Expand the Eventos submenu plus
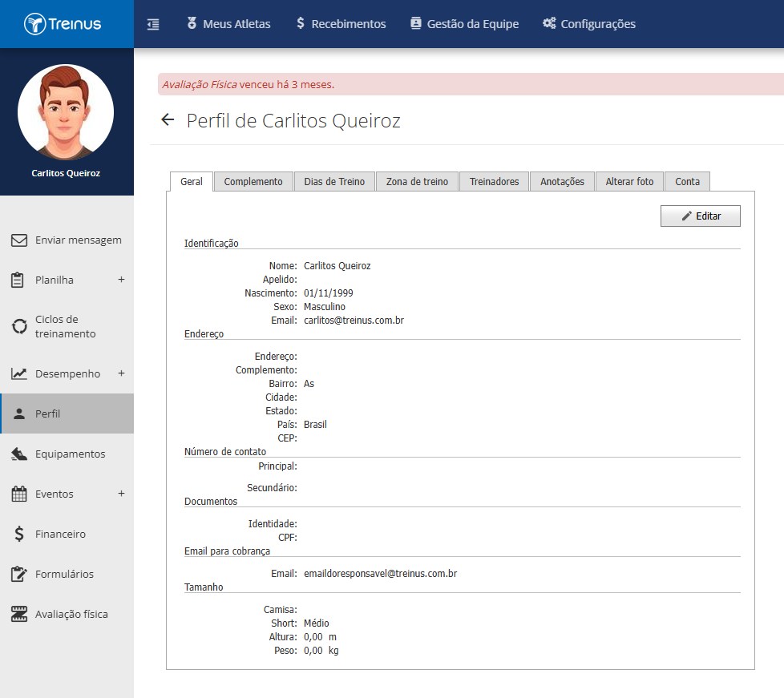This screenshot has width=784, height=698. coord(121,494)
